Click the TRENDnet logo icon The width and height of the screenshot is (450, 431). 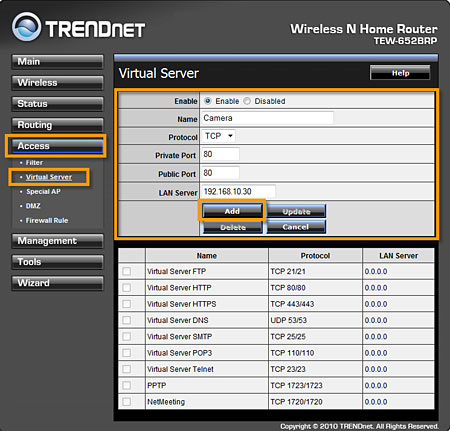click(26, 27)
